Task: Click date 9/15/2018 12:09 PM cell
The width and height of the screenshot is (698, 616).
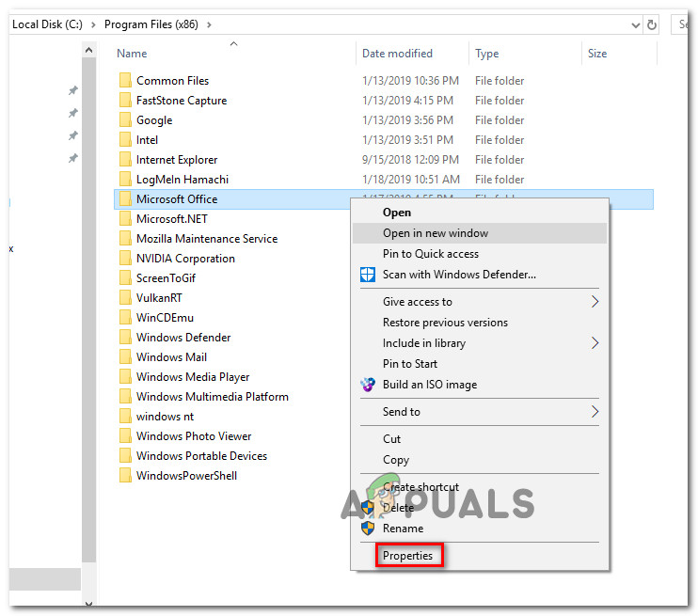Action: click(410, 159)
